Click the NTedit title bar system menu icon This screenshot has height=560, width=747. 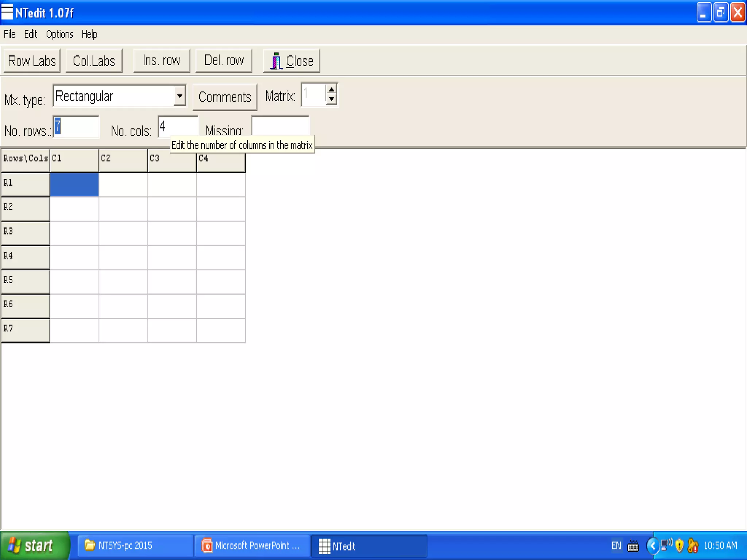7,12
